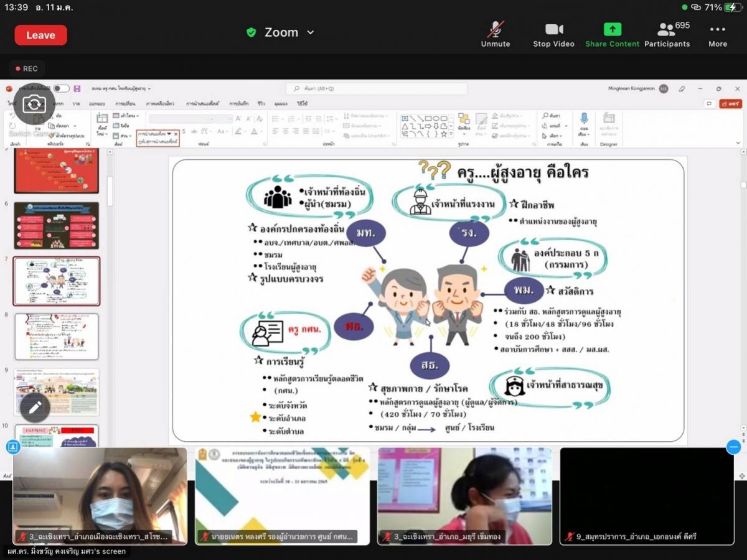Open the วาด (Draw) ribbon tab

[x=76, y=103]
